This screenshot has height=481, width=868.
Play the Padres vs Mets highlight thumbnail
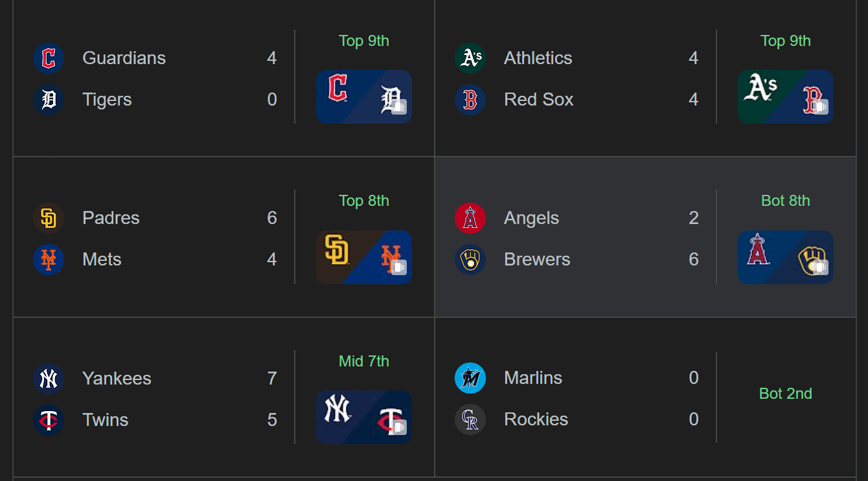(364, 257)
